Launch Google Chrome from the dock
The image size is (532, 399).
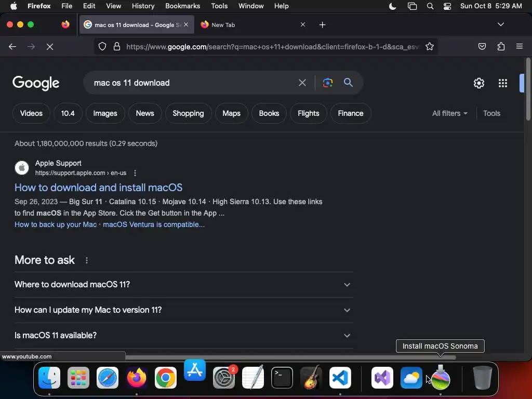click(x=166, y=378)
